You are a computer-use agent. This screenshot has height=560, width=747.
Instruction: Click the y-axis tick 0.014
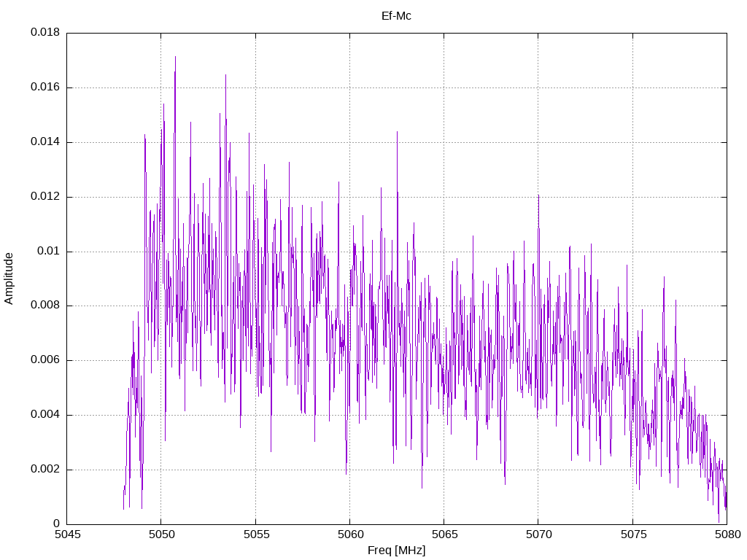click(45, 141)
